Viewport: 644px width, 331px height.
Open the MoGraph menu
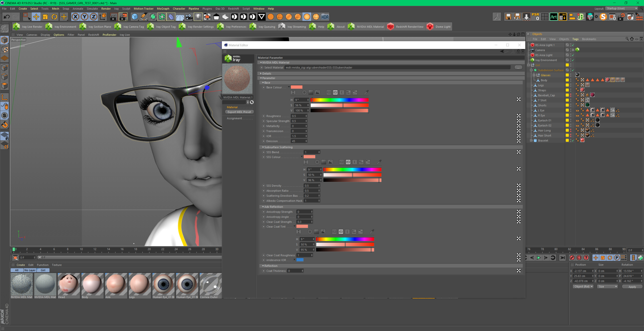coord(163,9)
